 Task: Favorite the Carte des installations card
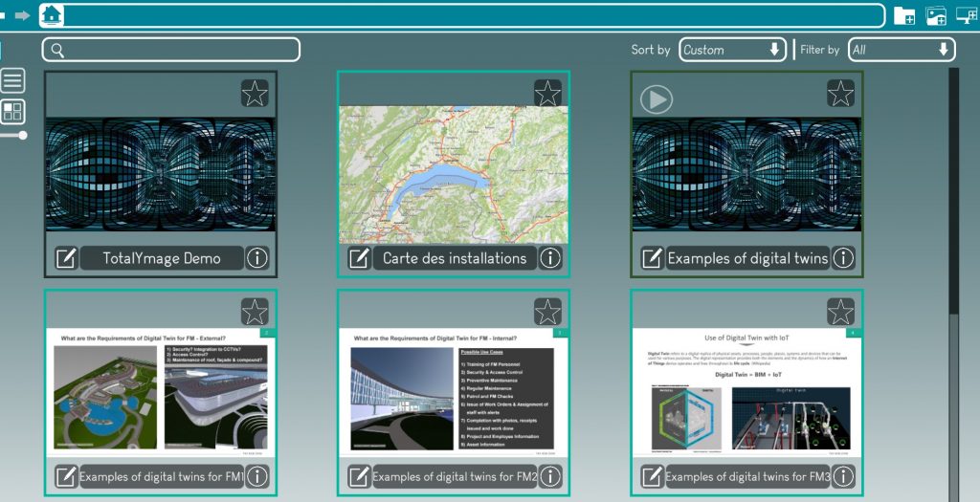[547, 93]
